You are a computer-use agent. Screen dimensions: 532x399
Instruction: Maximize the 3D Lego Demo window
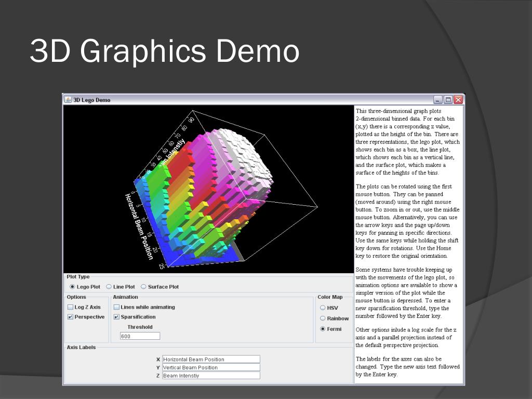click(448, 100)
